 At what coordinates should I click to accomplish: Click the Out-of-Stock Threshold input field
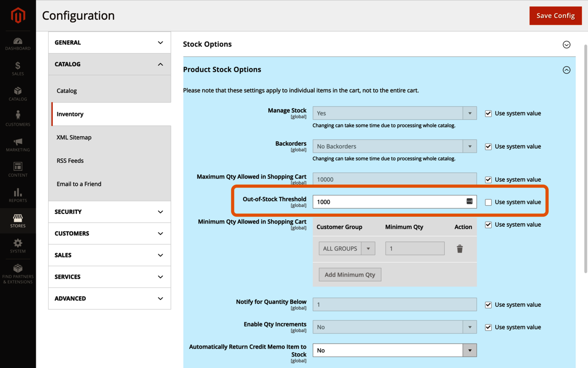point(388,202)
